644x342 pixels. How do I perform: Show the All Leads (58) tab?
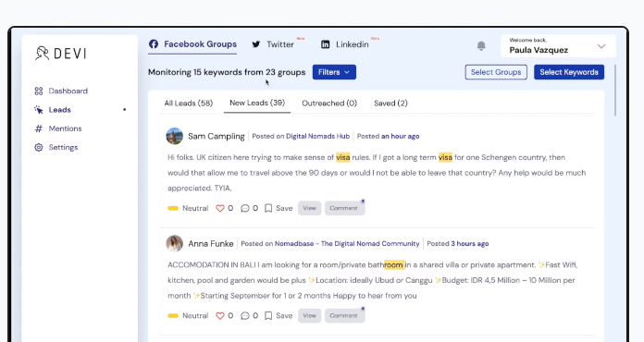(189, 104)
